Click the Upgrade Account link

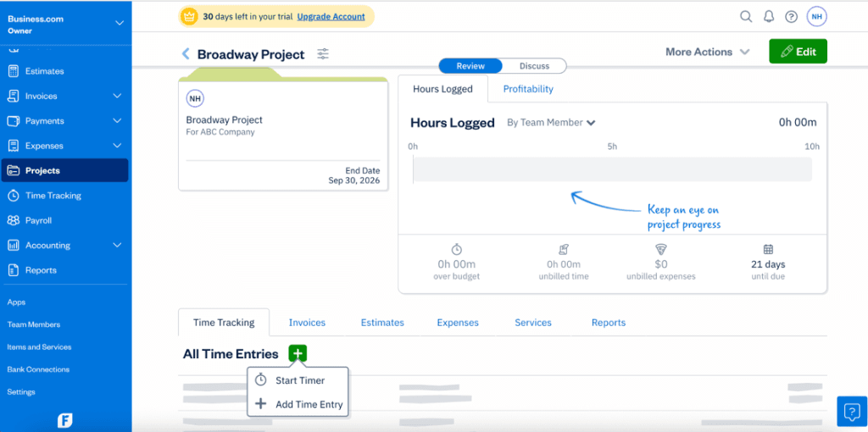[331, 17]
